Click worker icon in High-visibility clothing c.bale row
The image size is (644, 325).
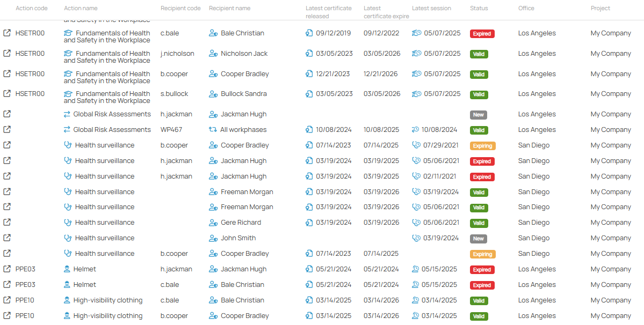(x=67, y=300)
